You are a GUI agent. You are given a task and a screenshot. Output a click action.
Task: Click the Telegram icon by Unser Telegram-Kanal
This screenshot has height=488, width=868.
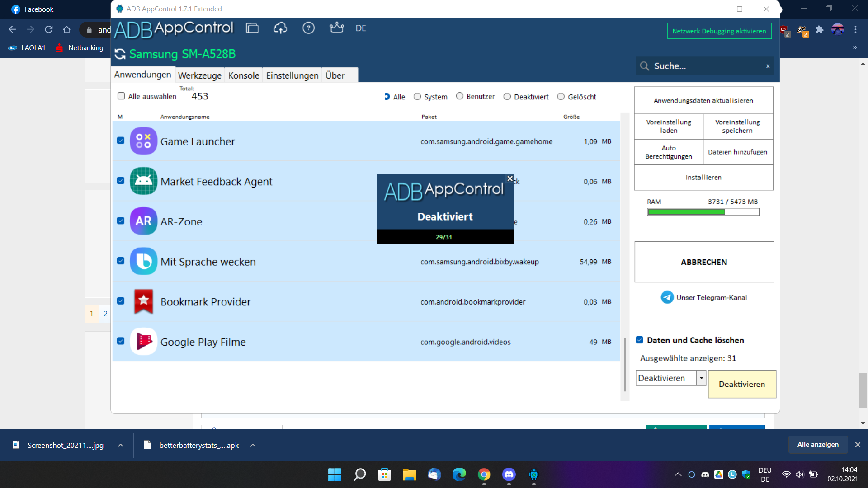pyautogui.click(x=667, y=297)
